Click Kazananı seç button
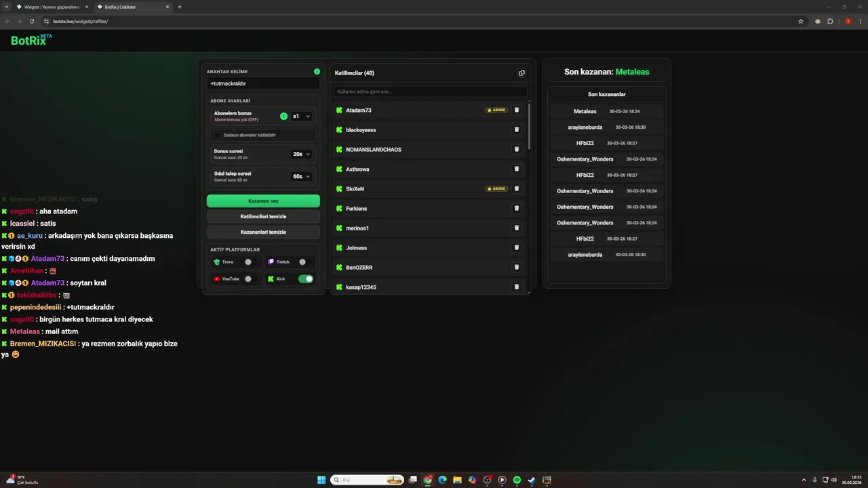 pyautogui.click(x=263, y=201)
